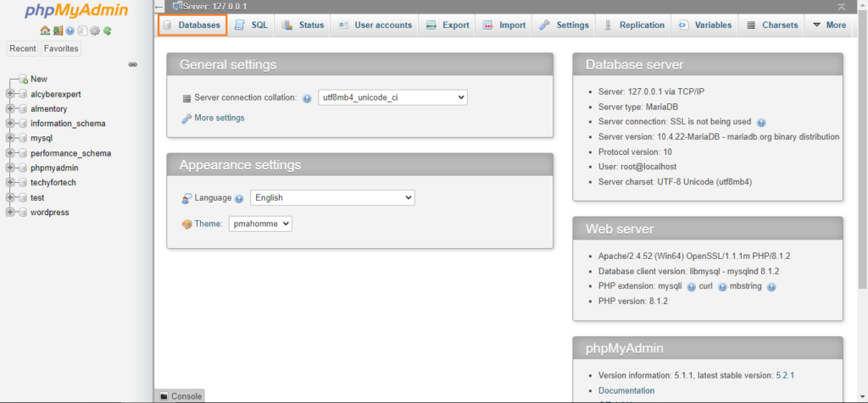Select the wordpress database in tree
Image resolution: width=868 pixels, height=403 pixels.
point(50,213)
